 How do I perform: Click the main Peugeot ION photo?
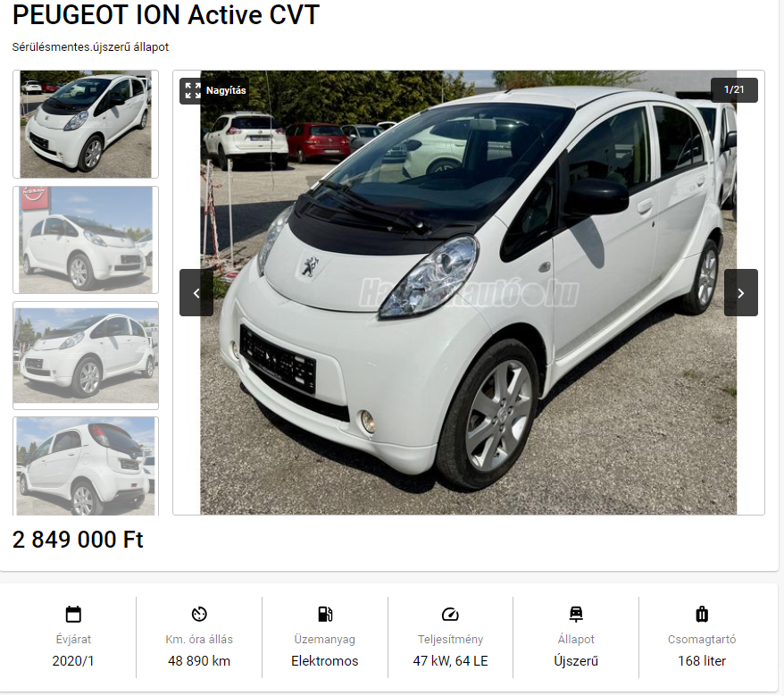click(x=469, y=292)
